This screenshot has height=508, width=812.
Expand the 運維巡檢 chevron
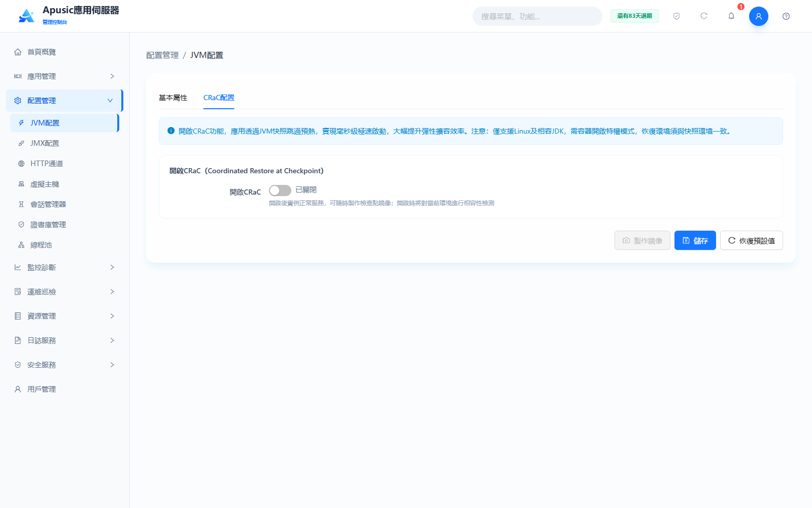112,292
